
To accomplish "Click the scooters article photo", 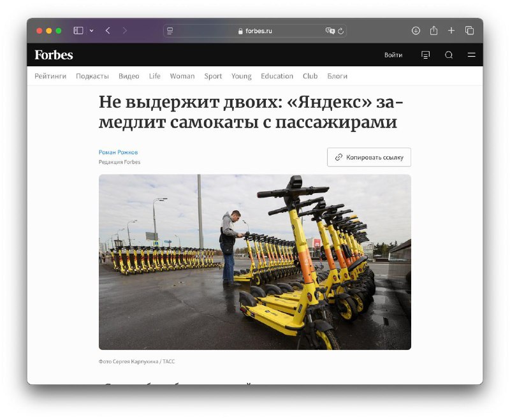I will coord(254,262).
